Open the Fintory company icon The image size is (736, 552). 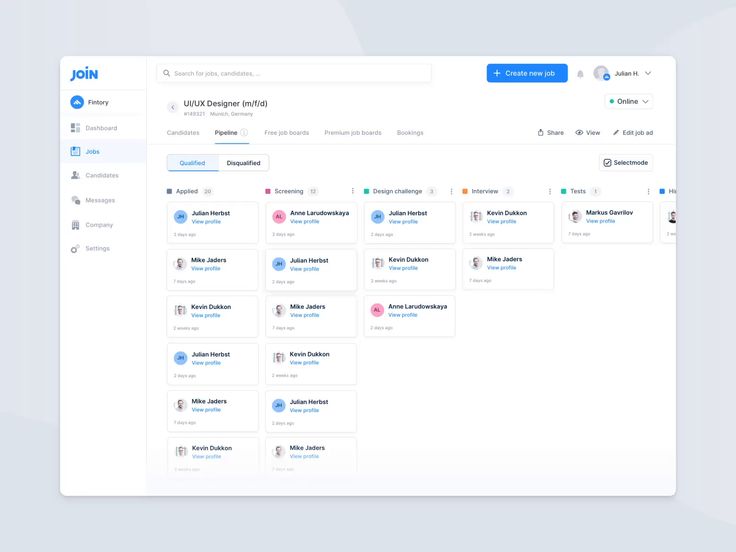pyautogui.click(x=77, y=102)
